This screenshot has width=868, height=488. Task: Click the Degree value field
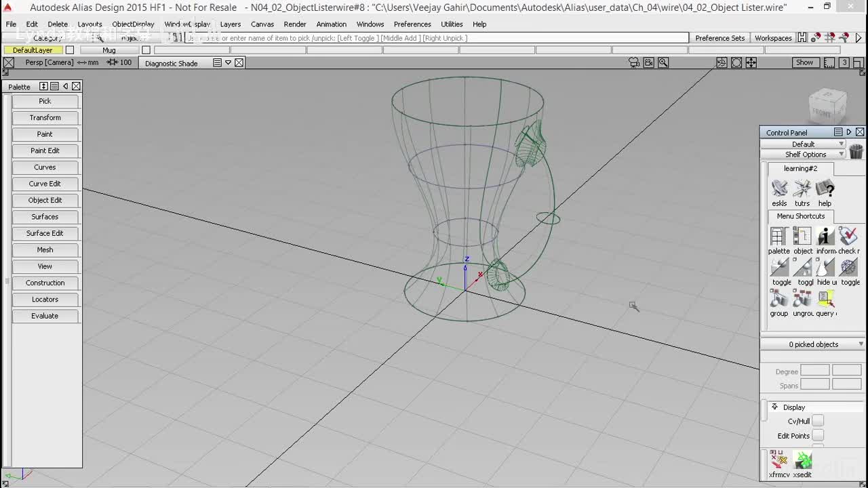(x=815, y=371)
